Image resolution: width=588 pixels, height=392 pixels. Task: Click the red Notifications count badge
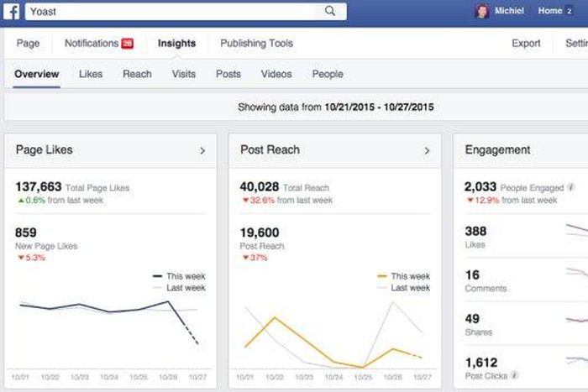(x=128, y=44)
